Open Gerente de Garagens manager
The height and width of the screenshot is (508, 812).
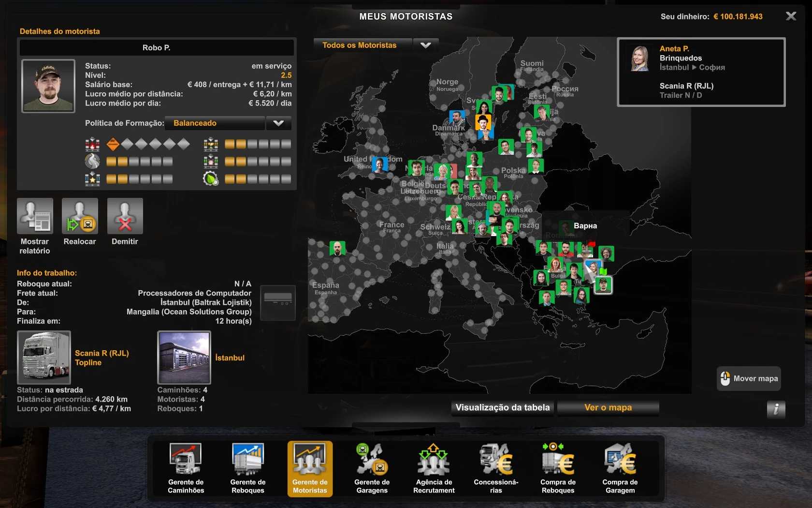point(372,468)
